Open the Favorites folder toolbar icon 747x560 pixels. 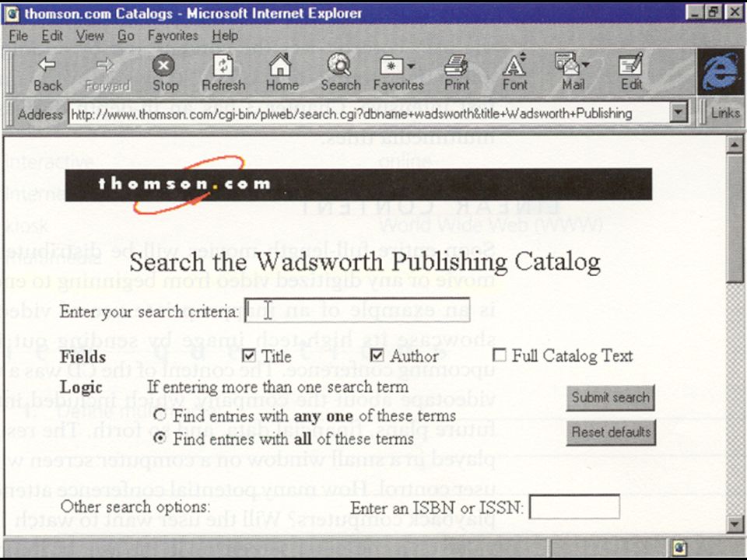click(x=391, y=65)
